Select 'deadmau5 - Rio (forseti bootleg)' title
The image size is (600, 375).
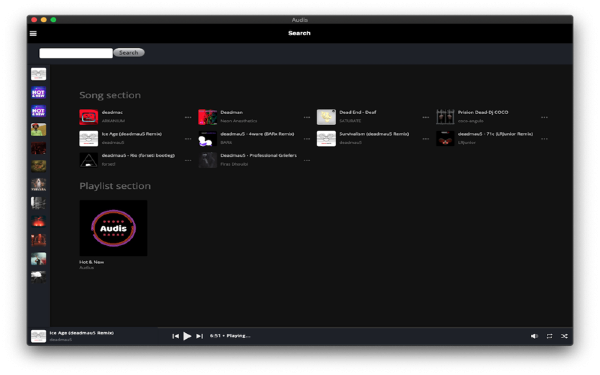(x=138, y=155)
